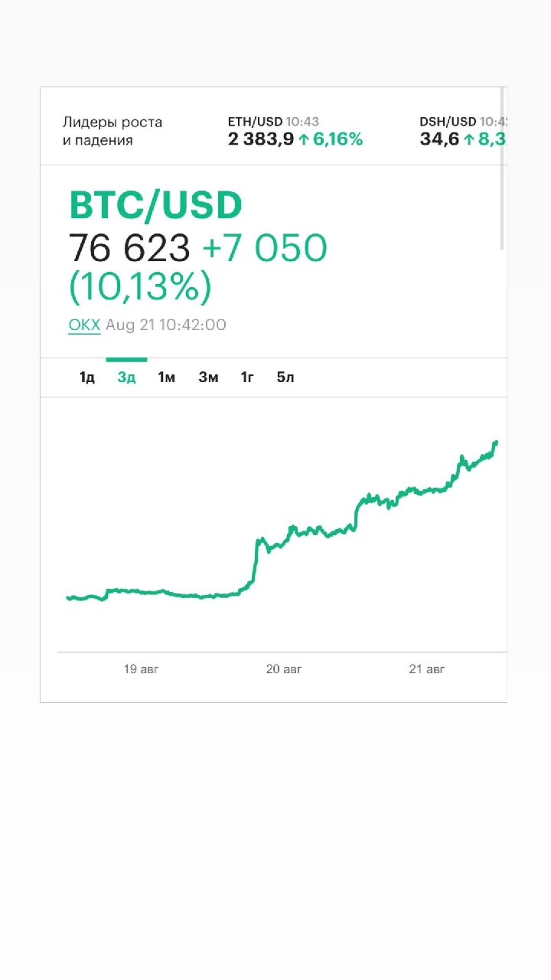The height and width of the screenshot is (980, 551).
Task: Click the Лидеры роста и падения label
Action: coord(112,131)
